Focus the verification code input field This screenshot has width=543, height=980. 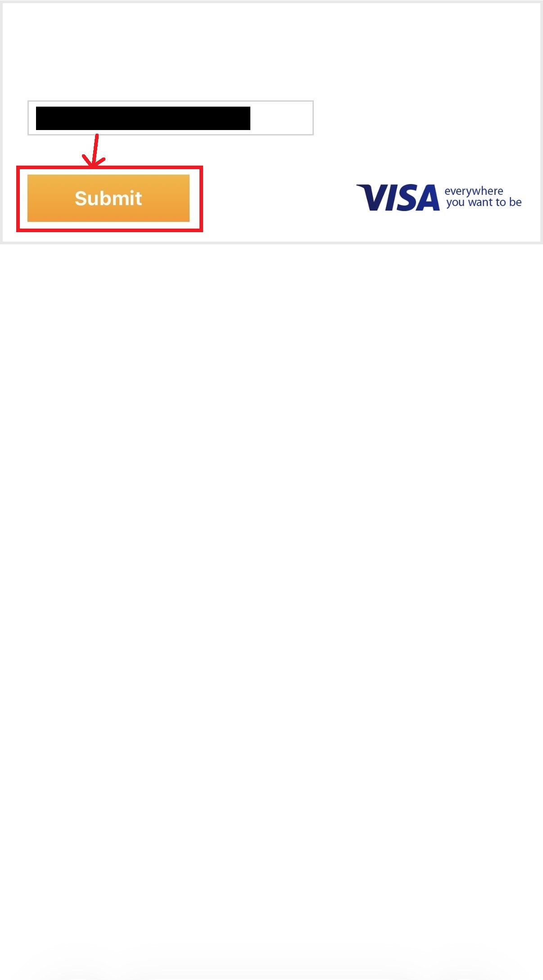coord(171,118)
